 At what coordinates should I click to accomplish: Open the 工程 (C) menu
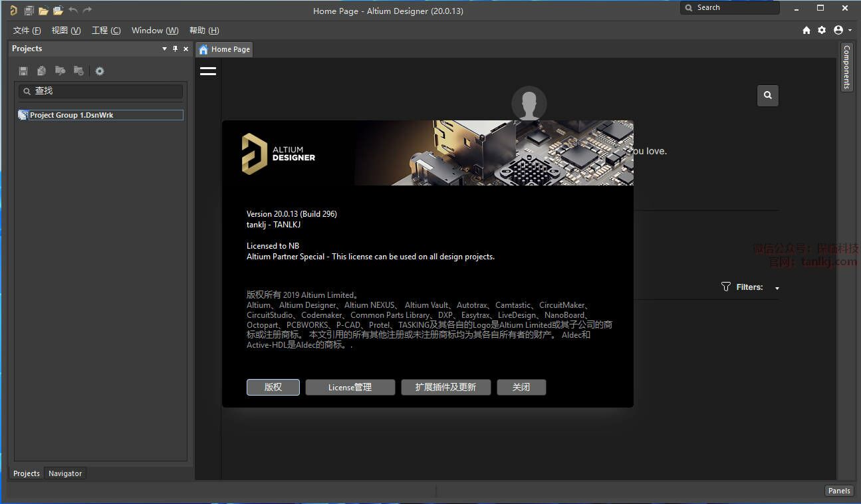pos(106,31)
